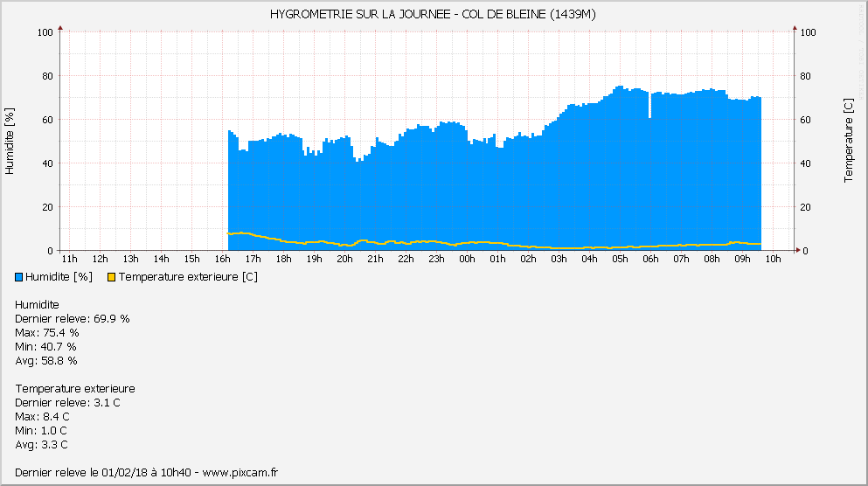Viewport: 868px width, 486px height.
Task: Click the temperature Avg: 3.3 C line
Action: click(41, 444)
